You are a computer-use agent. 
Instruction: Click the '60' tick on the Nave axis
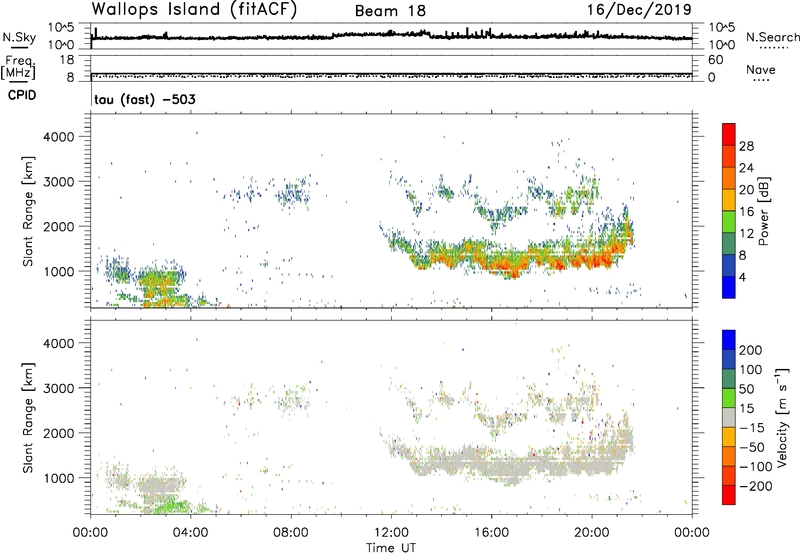point(715,60)
